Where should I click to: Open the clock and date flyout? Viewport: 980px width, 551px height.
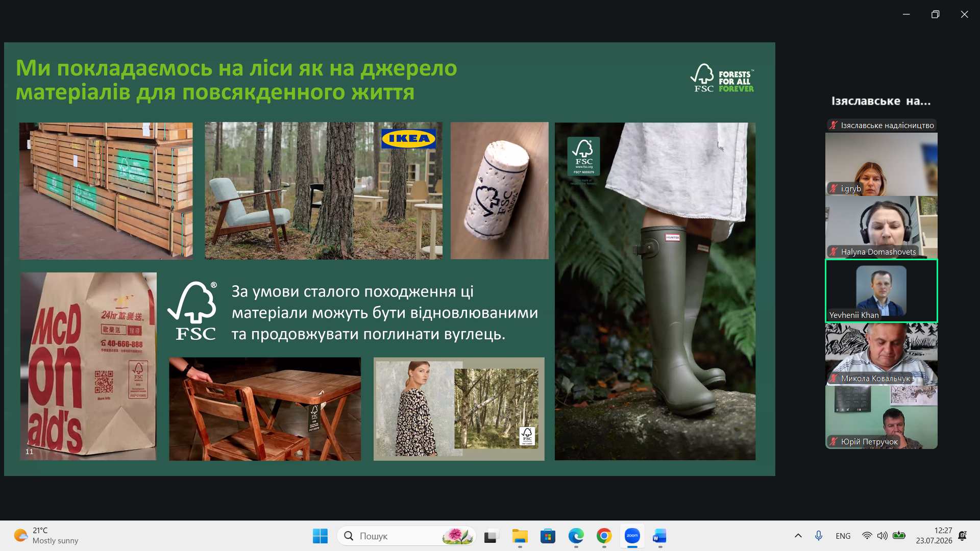[934, 536]
